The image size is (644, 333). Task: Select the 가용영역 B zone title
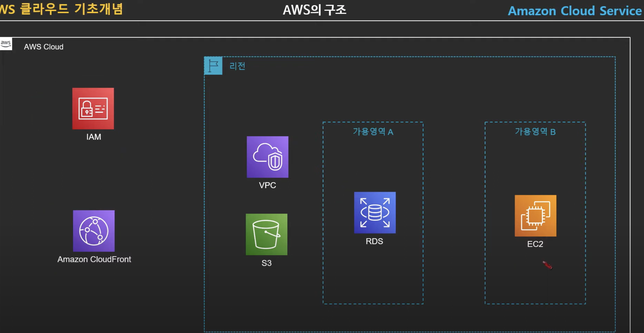pyautogui.click(x=535, y=131)
